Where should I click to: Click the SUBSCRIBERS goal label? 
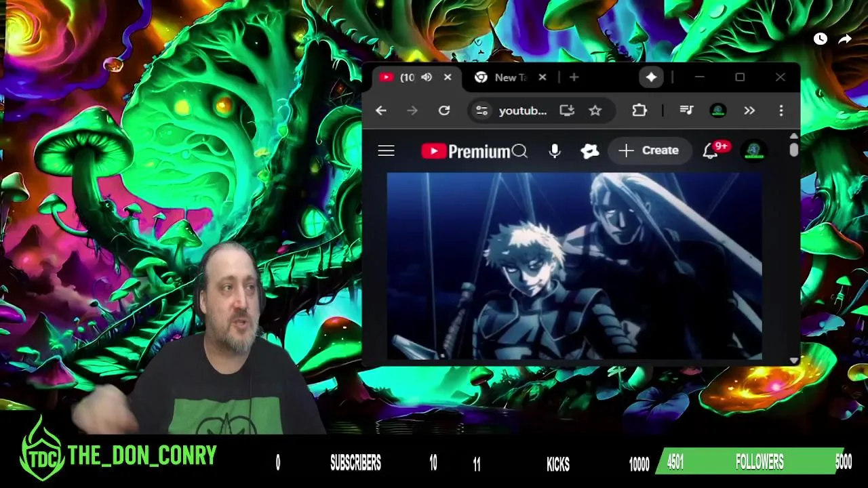point(355,463)
